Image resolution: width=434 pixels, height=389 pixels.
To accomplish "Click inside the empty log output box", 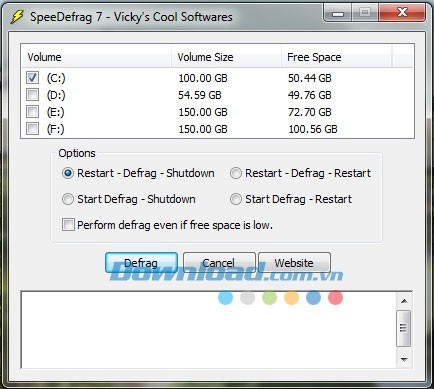I will (209, 330).
